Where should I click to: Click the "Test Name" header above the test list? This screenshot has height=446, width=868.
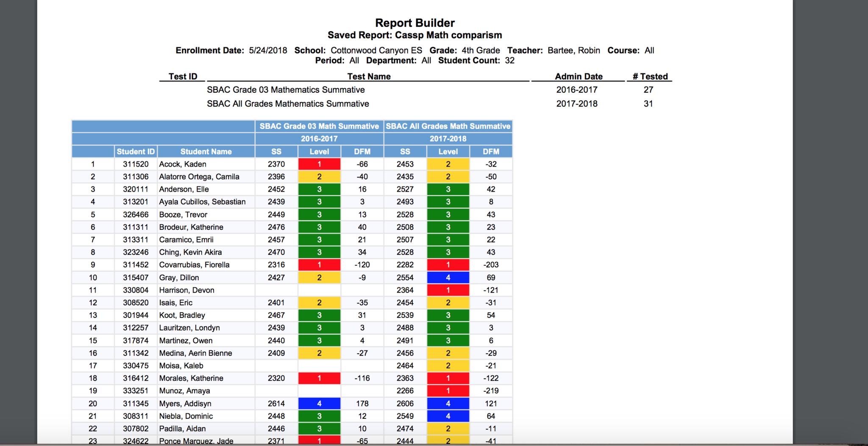369,76
